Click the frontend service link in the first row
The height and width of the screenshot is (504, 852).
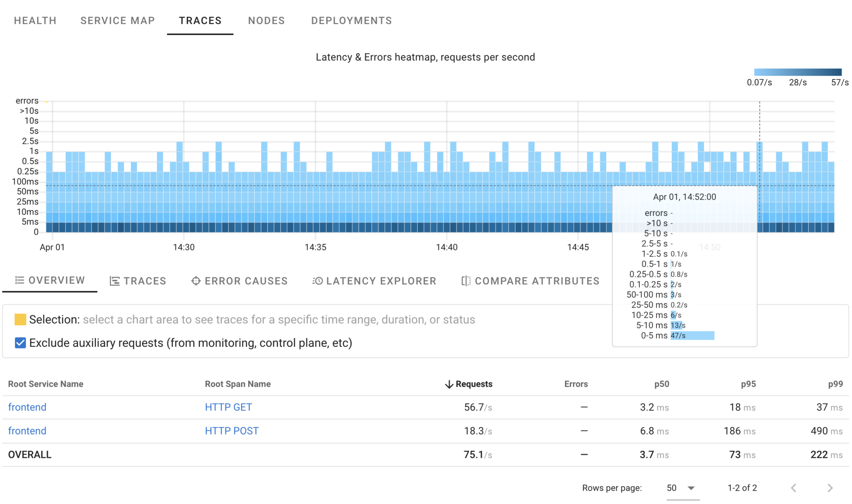[x=27, y=407]
